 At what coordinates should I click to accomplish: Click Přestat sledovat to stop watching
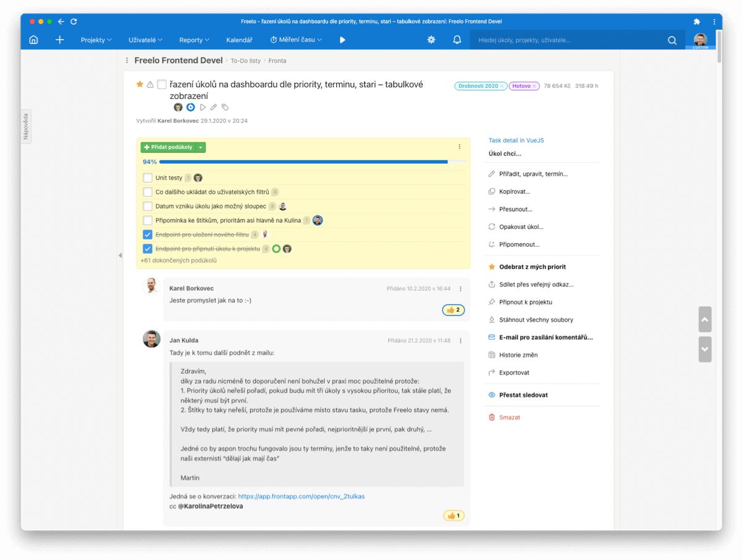[523, 395]
